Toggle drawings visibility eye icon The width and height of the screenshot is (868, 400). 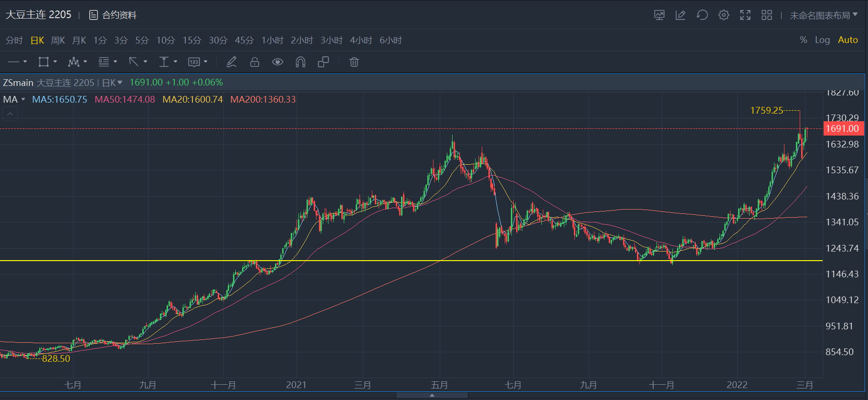pyautogui.click(x=277, y=62)
